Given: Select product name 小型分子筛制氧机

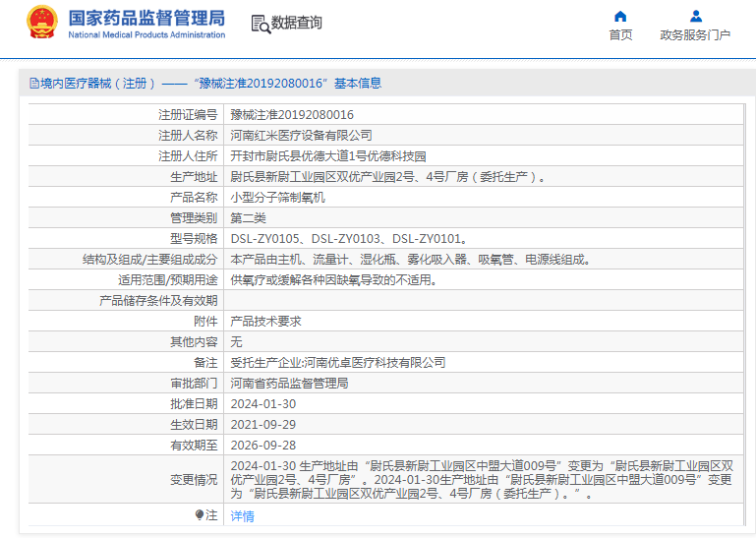Looking at the screenshot, I should click(277, 198).
